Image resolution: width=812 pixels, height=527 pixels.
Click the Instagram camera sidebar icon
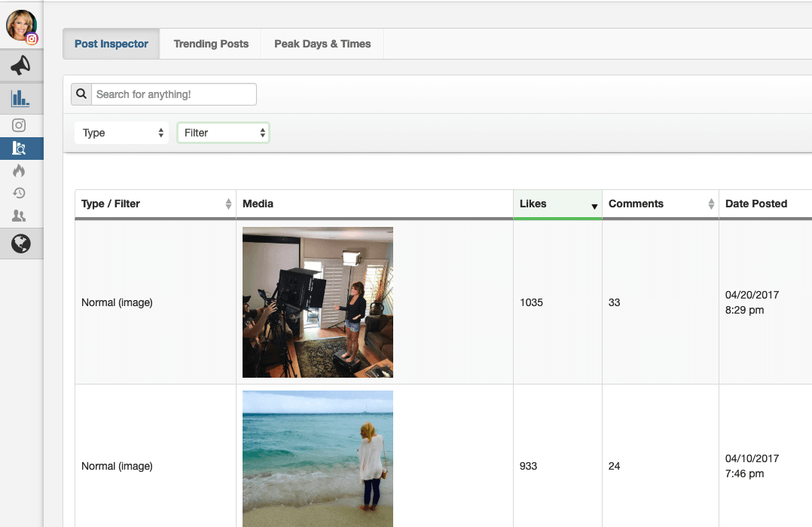tap(18, 124)
